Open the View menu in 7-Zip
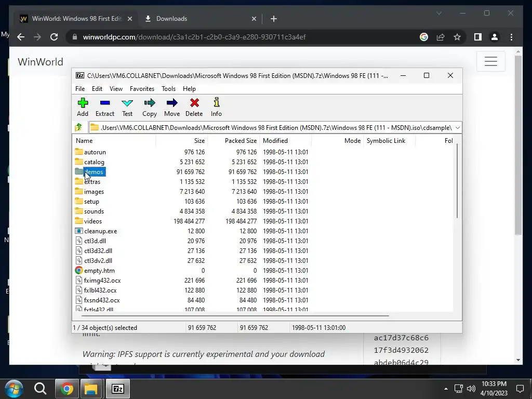Screen dimensions: 532x399 pyautogui.click(x=116, y=88)
